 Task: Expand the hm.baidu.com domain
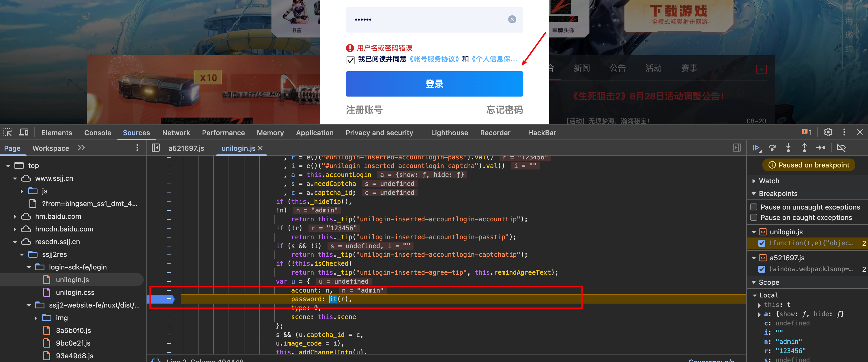(x=15, y=216)
